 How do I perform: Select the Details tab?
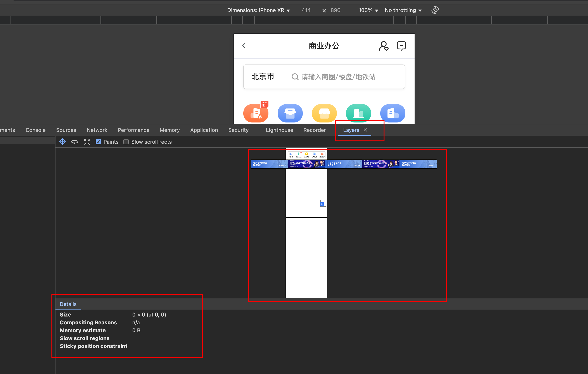coord(68,304)
